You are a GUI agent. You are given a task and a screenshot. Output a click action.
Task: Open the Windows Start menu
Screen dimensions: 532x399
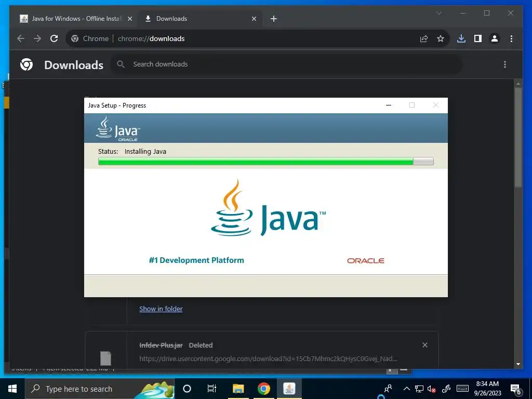coord(12,389)
